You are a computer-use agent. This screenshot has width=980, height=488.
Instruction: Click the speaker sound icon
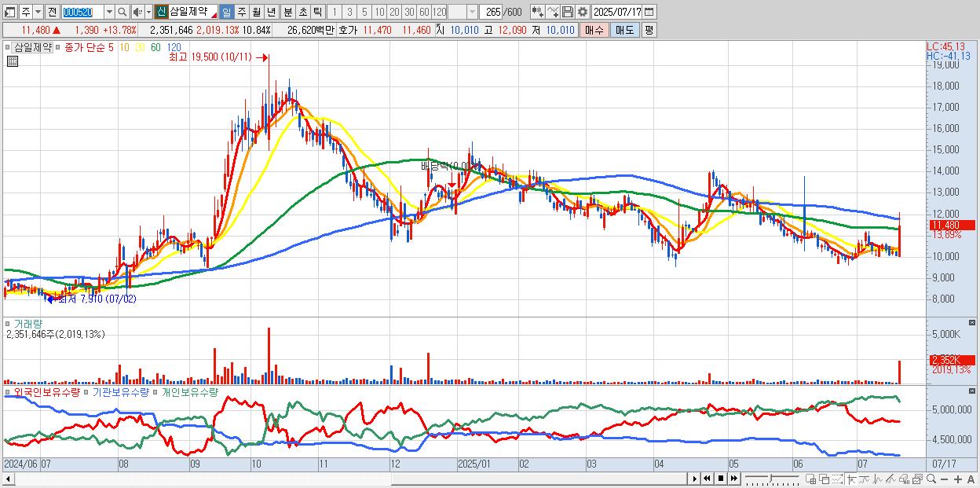(137, 12)
